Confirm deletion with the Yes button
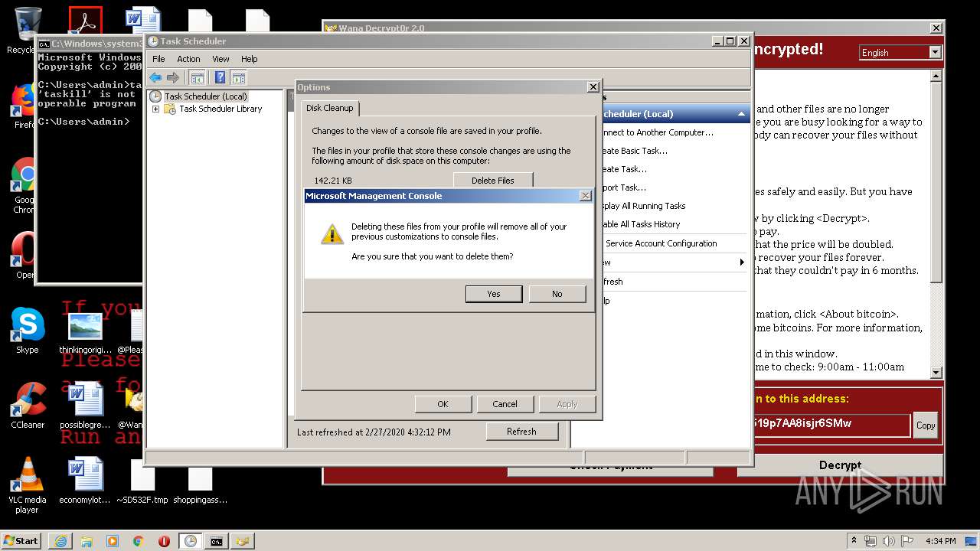 (x=494, y=294)
